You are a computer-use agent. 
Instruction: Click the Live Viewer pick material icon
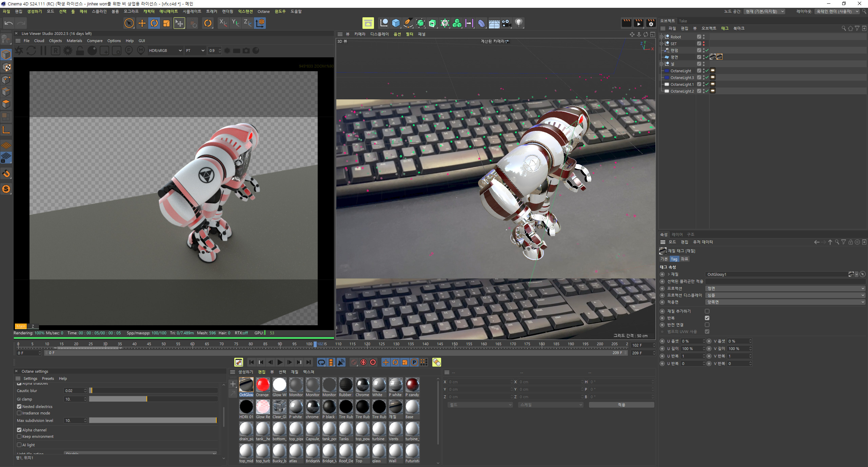coord(141,51)
